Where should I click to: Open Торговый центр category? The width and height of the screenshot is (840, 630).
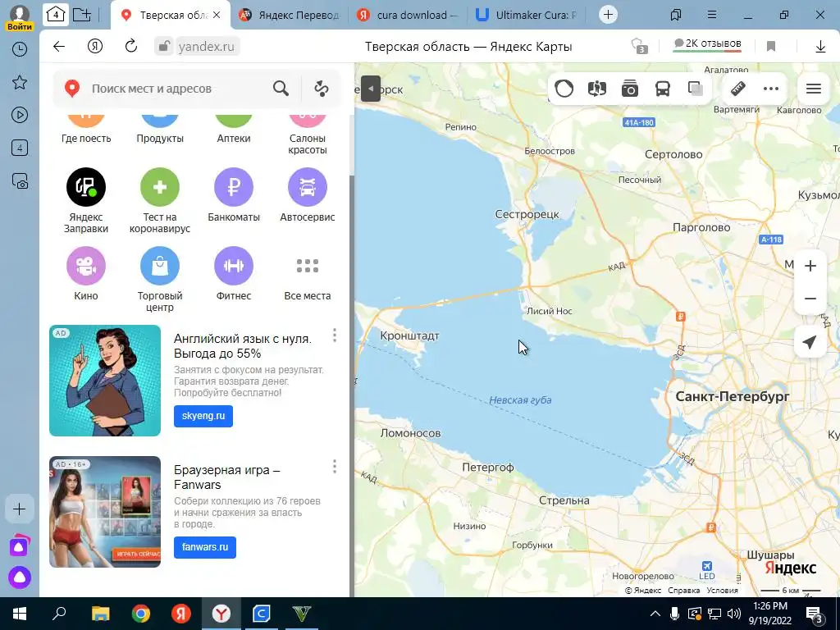[160, 280]
